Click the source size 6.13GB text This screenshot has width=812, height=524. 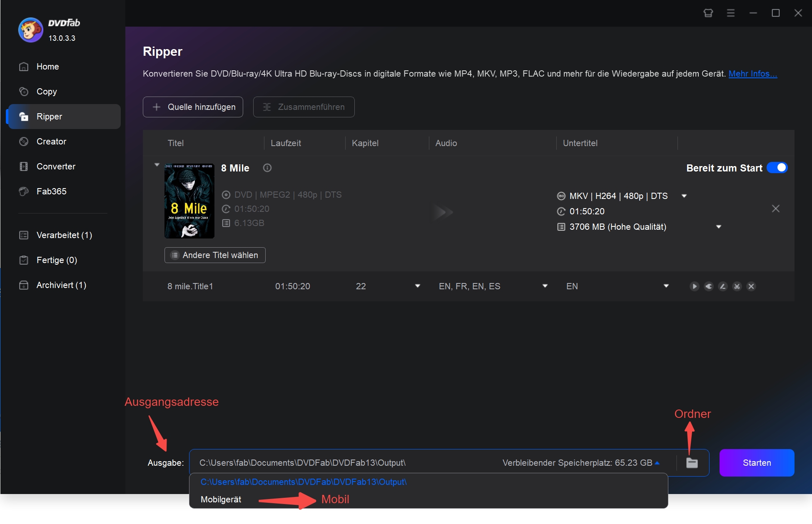249,223
